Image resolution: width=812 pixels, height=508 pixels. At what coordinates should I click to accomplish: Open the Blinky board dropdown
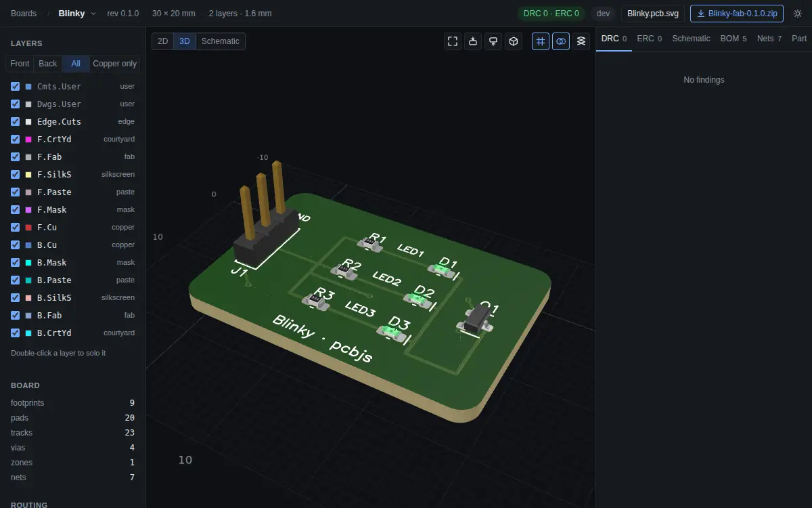click(x=77, y=14)
